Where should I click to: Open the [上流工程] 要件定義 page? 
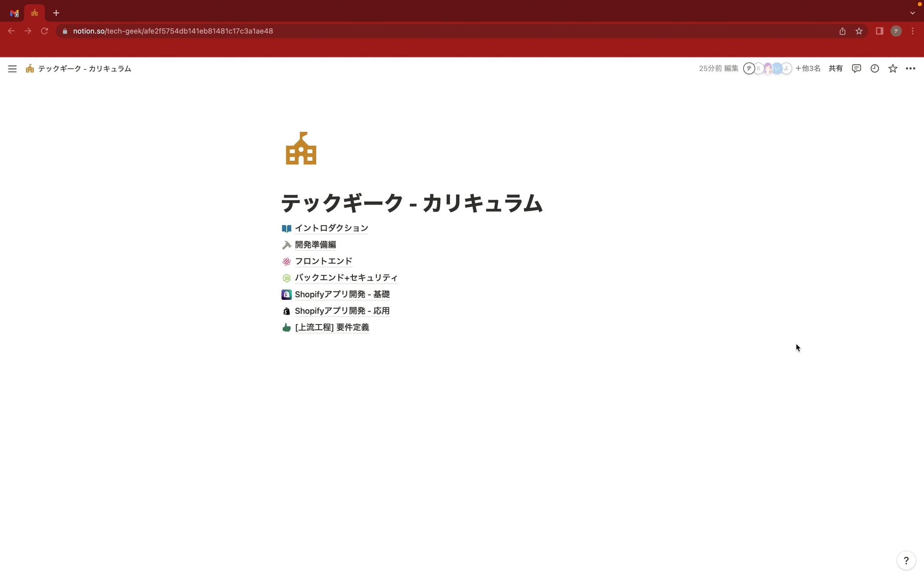click(332, 328)
